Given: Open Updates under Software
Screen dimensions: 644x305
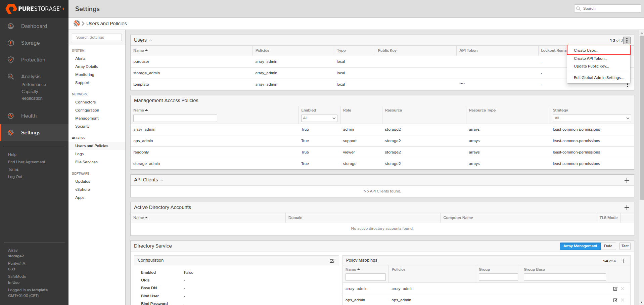Looking at the screenshot, I should 83,181.
